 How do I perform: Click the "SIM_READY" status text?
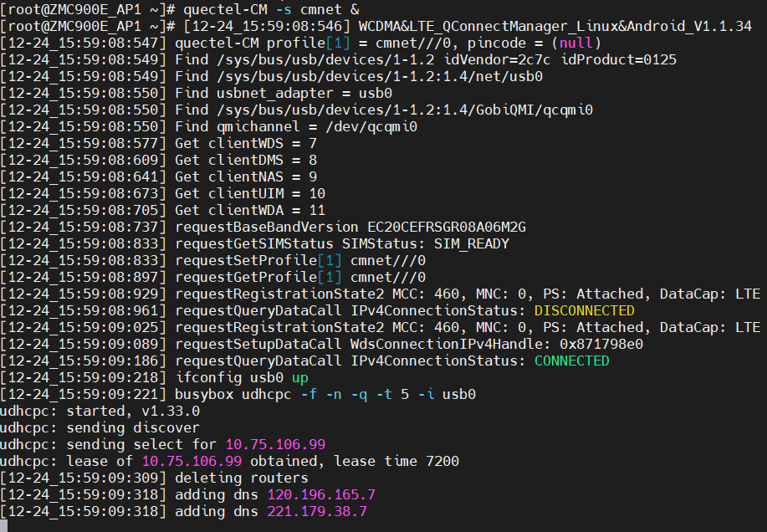click(x=472, y=243)
